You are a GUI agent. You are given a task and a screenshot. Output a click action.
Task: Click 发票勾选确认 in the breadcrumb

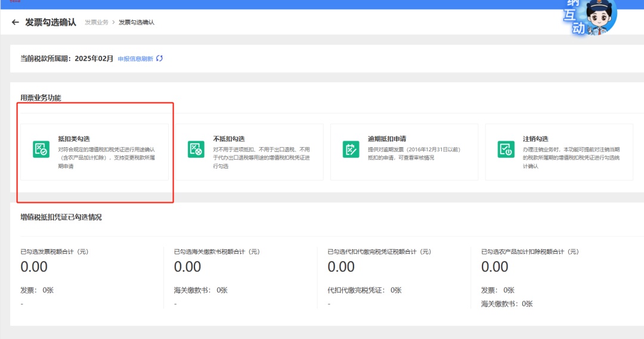pyautogui.click(x=137, y=22)
